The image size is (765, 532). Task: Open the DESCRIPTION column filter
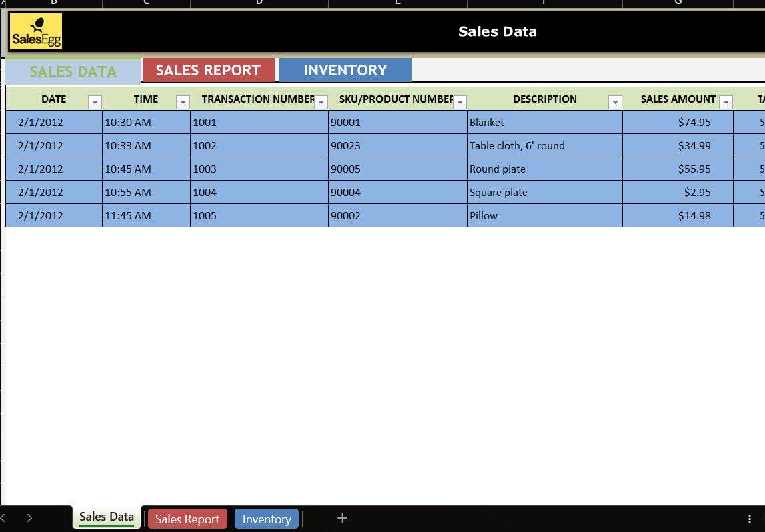coord(615,102)
